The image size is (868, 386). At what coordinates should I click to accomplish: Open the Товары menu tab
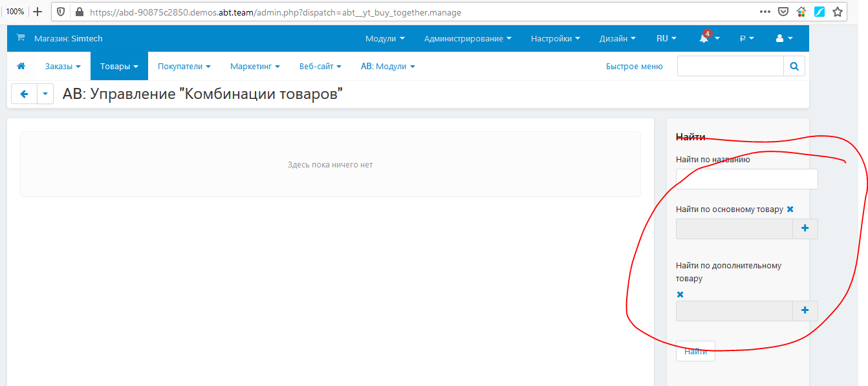tap(119, 66)
